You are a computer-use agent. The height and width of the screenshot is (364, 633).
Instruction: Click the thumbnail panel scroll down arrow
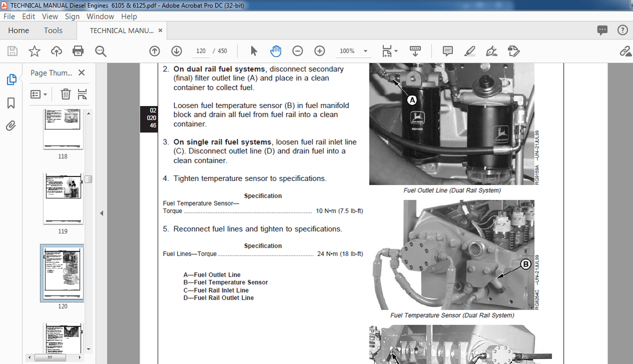(x=89, y=349)
